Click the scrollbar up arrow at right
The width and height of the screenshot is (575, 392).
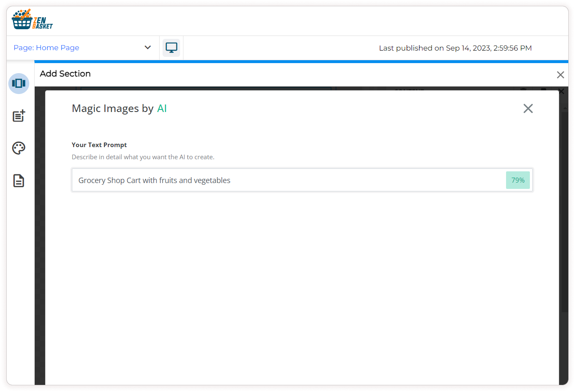point(565,108)
